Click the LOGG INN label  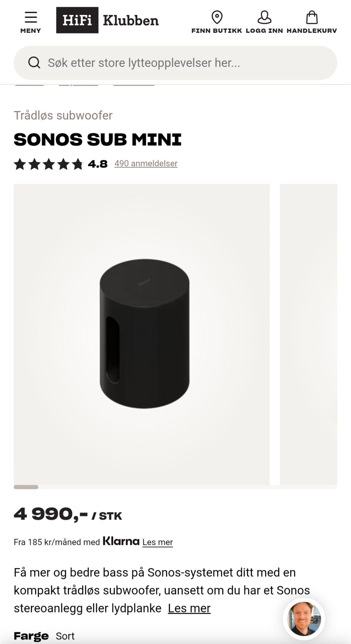click(x=264, y=31)
